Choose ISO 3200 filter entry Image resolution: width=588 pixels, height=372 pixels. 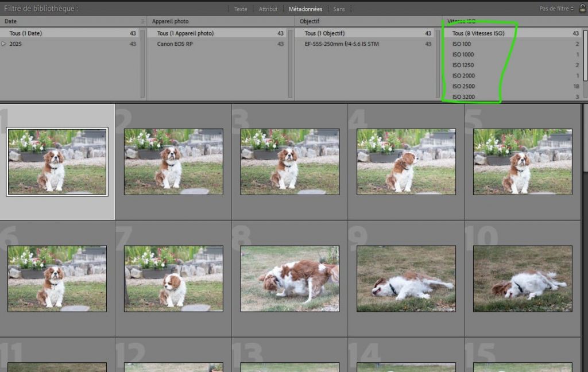[463, 96]
